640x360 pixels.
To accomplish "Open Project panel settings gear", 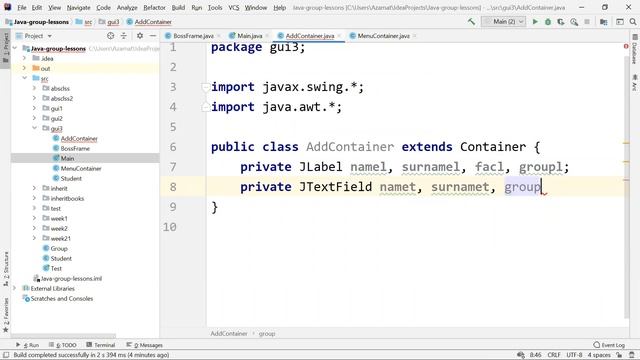I will pos(140,36).
